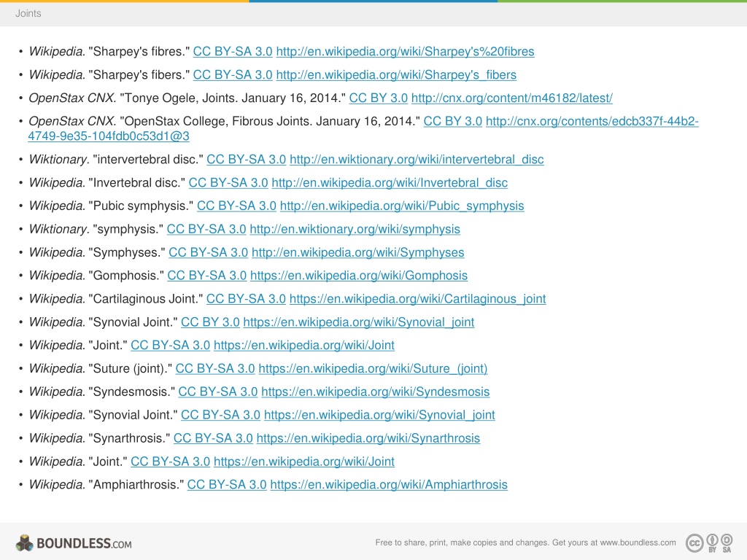Click CC BY-SA 3.0 in the Syndesmosis row
This screenshot has height=560, width=747.
217,392
